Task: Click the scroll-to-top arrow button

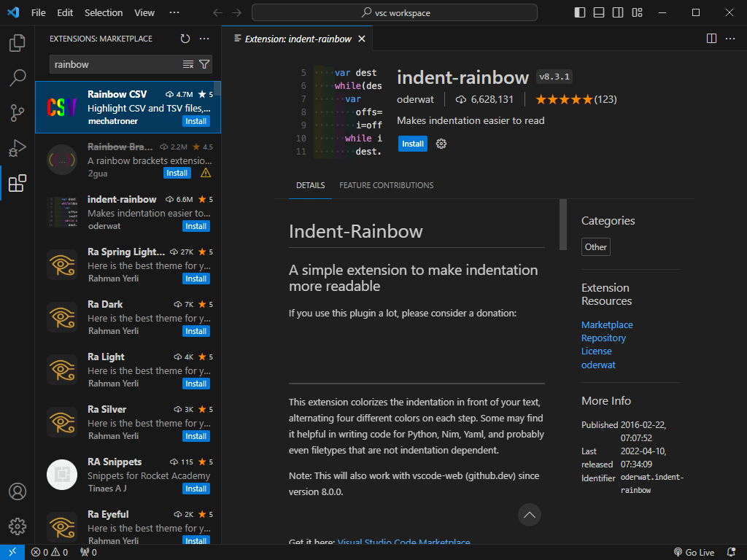Action: tap(530, 515)
